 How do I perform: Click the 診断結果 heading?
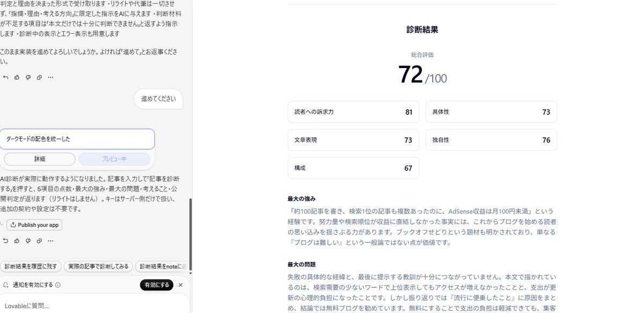click(422, 30)
